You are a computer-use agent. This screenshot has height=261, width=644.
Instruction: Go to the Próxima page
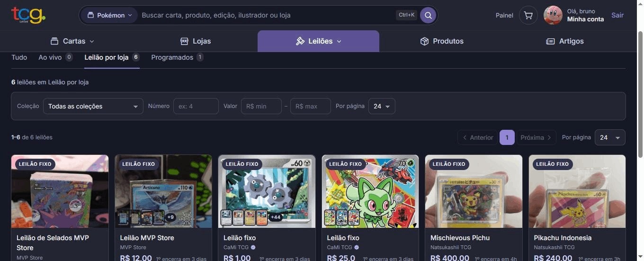[536, 137]
